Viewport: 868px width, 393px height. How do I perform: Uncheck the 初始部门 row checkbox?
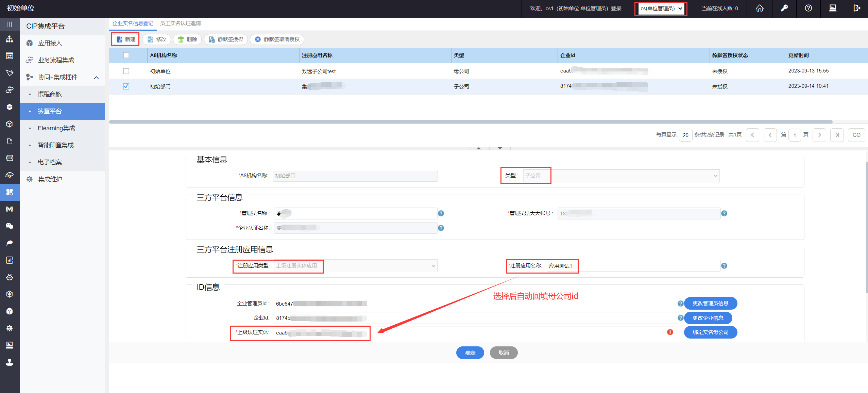[x=126, y=86]
